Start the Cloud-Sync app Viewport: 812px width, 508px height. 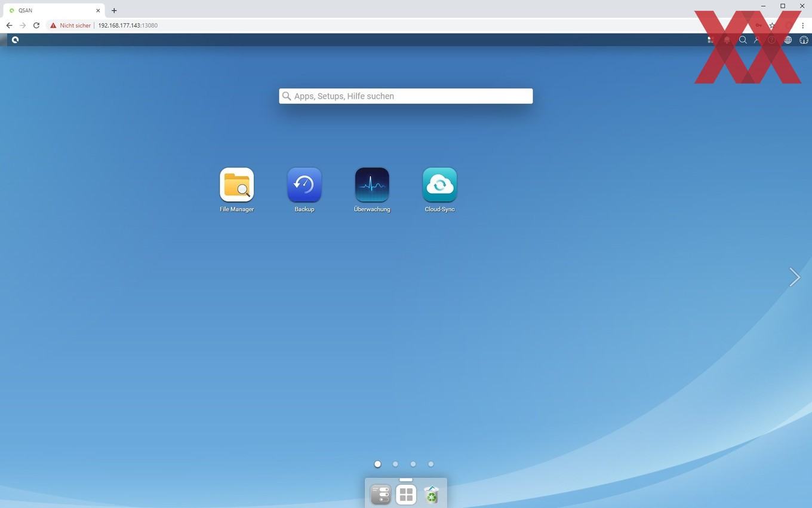[x=440, y=185]
